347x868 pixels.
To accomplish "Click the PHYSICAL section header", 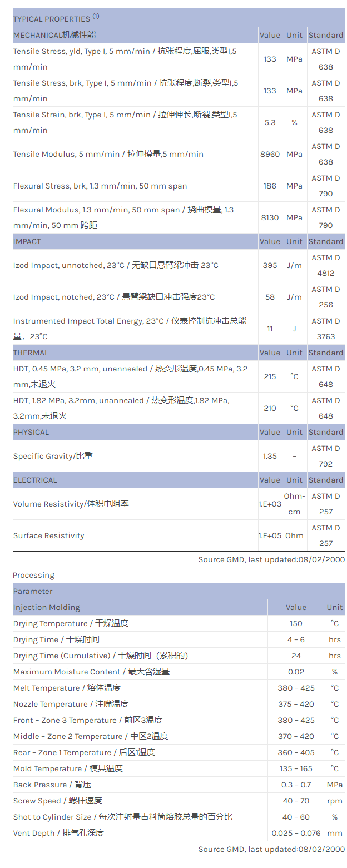I will 31,432.
